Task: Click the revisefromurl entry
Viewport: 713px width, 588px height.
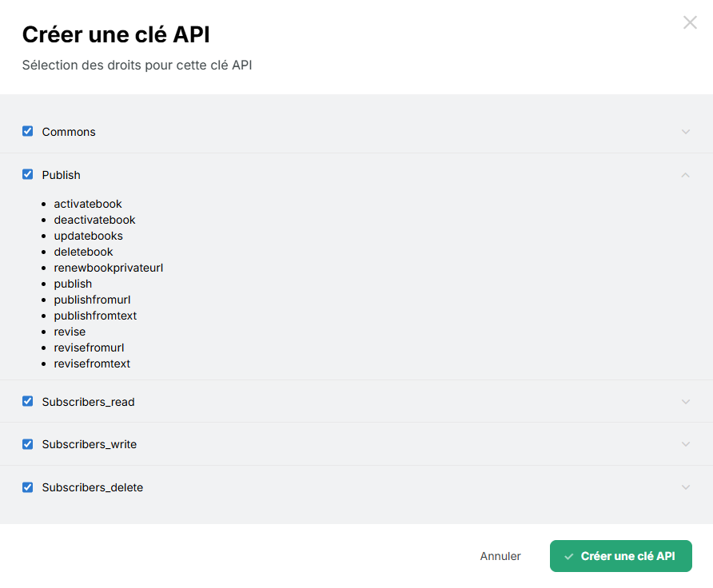Action: tap(89, 348)
